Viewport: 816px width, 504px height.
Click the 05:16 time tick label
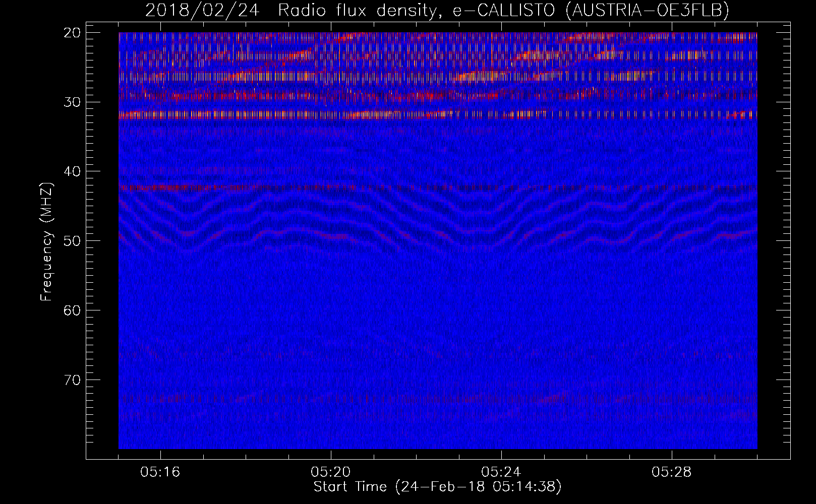coord(160,472)
